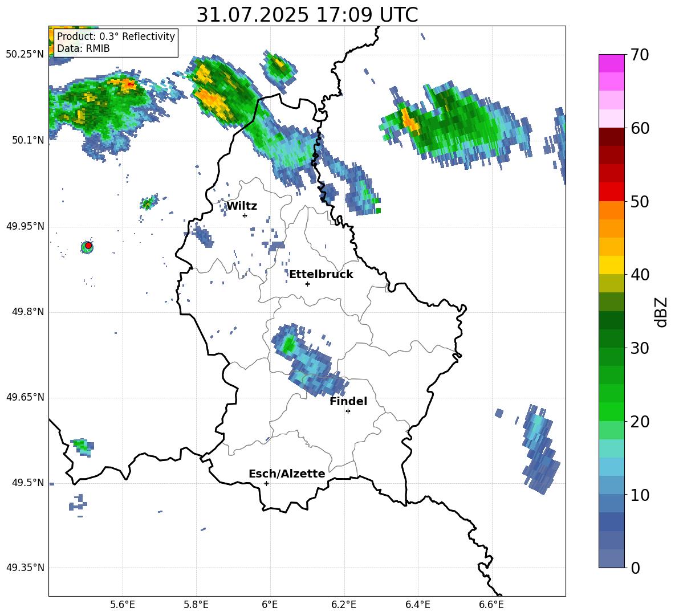Screen dimensions: 675x616
Task: Click the red radar location dot
Action: 88,246
